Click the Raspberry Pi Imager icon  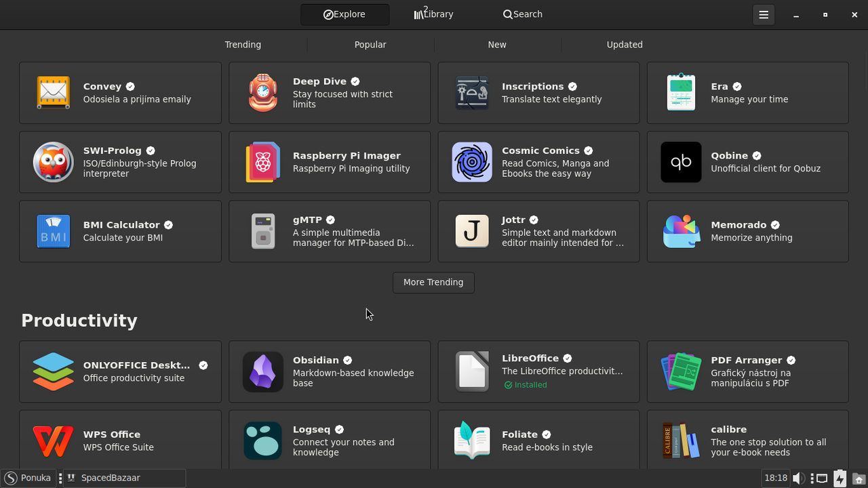[262, 162]
